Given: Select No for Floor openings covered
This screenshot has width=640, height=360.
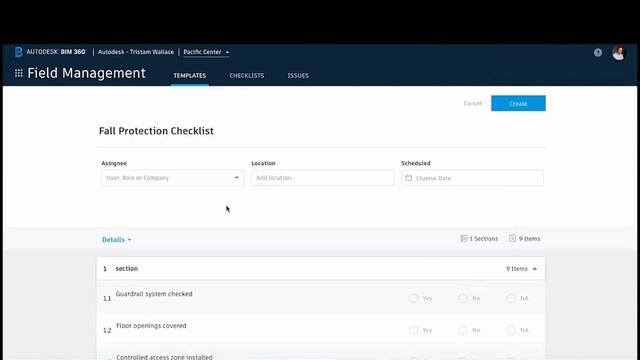Looking at the screenshot, I should (x=462, y=330).
